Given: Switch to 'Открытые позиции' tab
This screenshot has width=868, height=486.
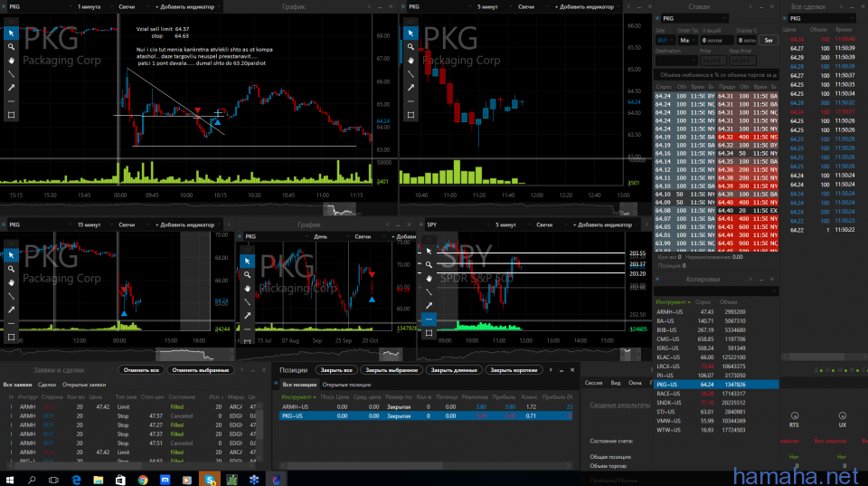Looking at the screenshot, I should point(346,385).
